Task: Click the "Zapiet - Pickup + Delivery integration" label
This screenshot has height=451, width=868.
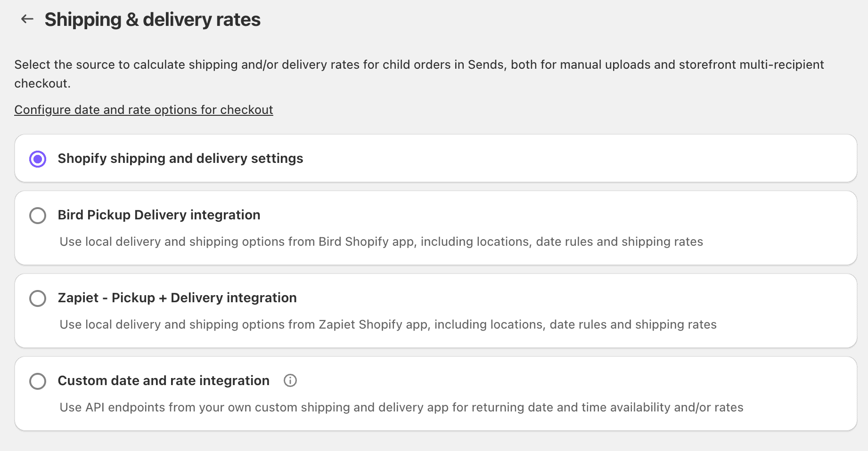Action: tap(177, 298)
